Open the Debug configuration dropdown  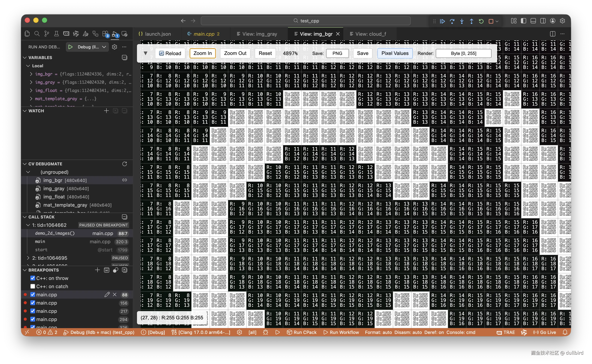tap(88, 47)
